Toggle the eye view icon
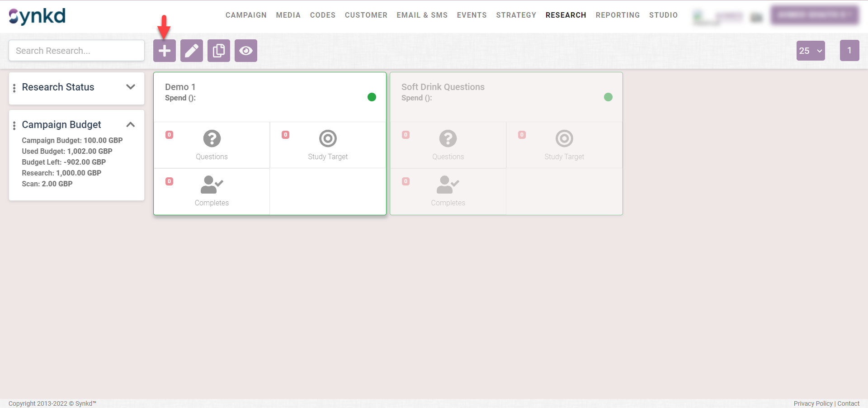The image size is (868, 408). point(246,51)
